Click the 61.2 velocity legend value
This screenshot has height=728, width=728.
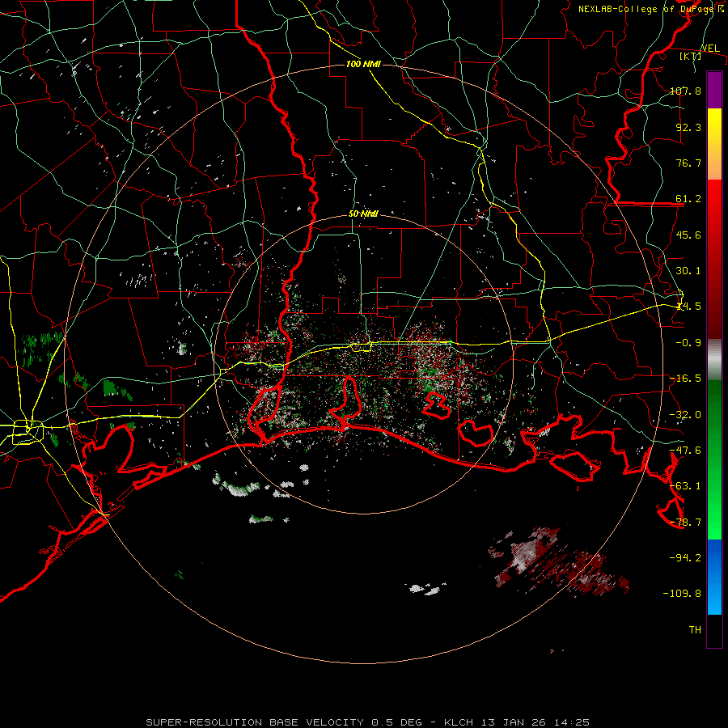688,199
